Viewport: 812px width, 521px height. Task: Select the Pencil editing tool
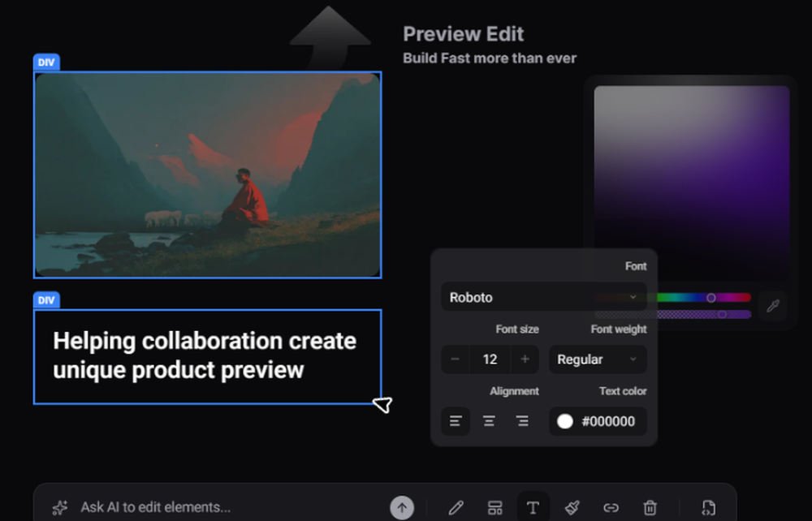456,506
